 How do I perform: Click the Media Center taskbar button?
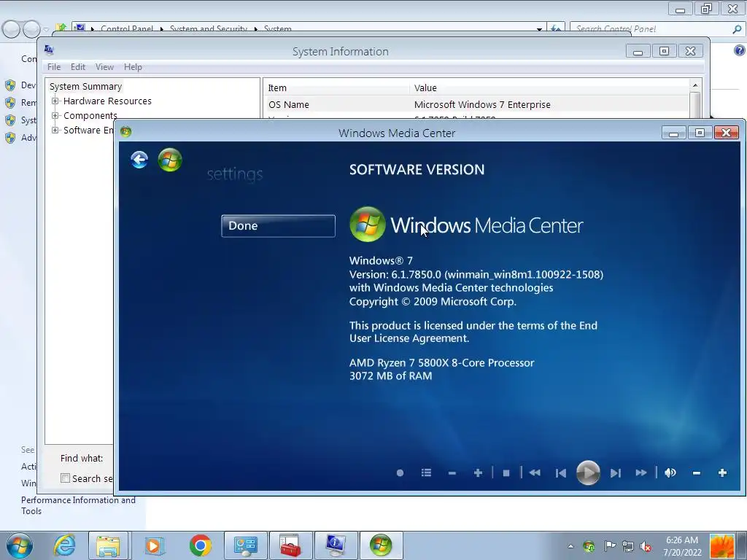click(381, 545)
